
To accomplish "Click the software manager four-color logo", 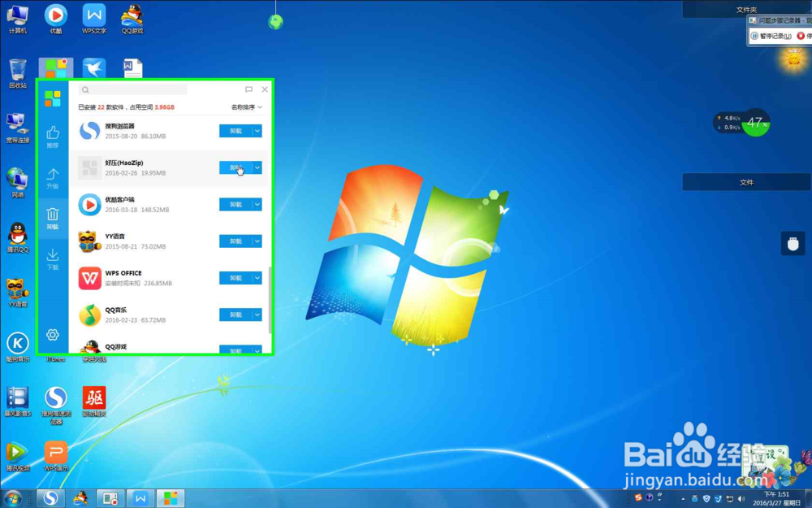I will 52,98.
